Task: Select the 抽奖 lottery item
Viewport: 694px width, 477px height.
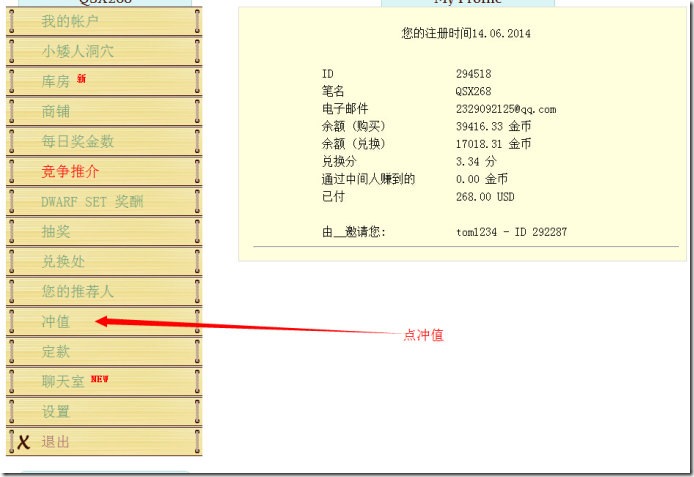Action: (x=56, y=231)
